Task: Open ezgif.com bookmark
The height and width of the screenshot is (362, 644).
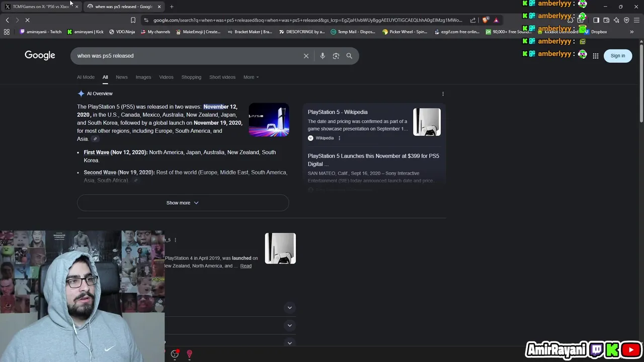Action: (456, 32)
